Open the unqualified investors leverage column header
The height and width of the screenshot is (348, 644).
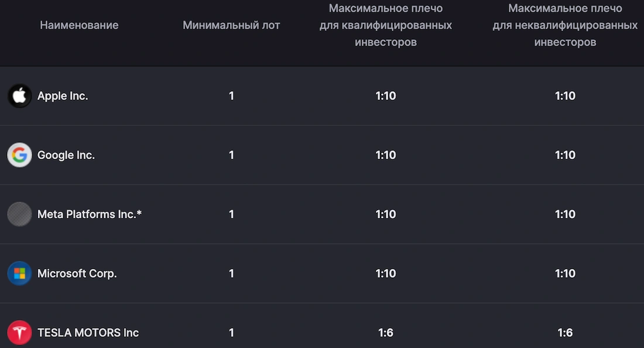[564, 25]
